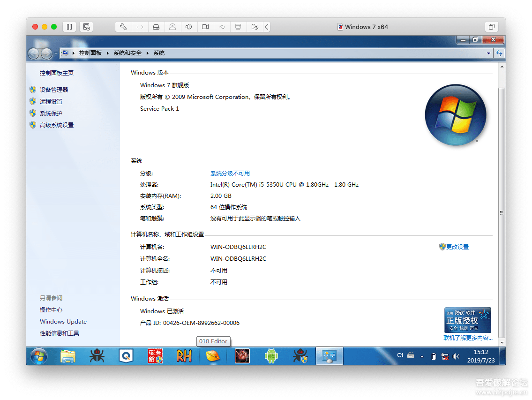The image size is (532, 400).
Task: Click the CH input language indicator
Action: tap(400, 355)
